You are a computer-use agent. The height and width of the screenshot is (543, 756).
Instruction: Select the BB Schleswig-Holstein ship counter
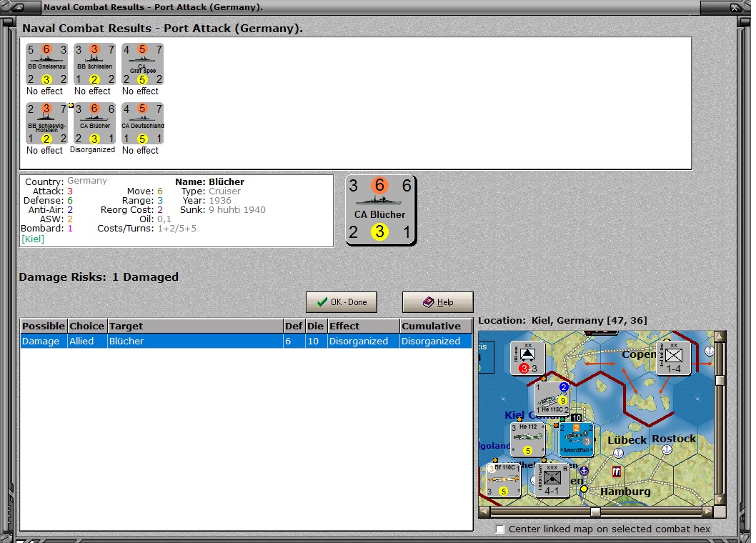[46, 124]
